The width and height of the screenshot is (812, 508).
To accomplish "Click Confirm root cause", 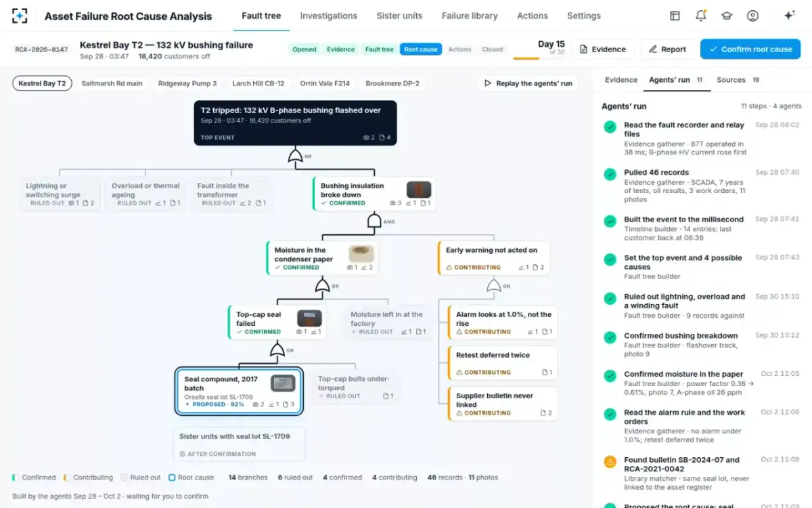I will pyautogui.click(x=750, y=49).
